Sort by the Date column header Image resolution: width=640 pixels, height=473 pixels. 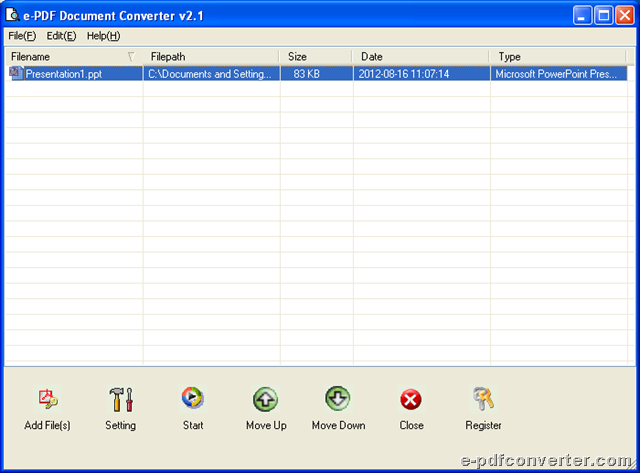coord(422,57)
